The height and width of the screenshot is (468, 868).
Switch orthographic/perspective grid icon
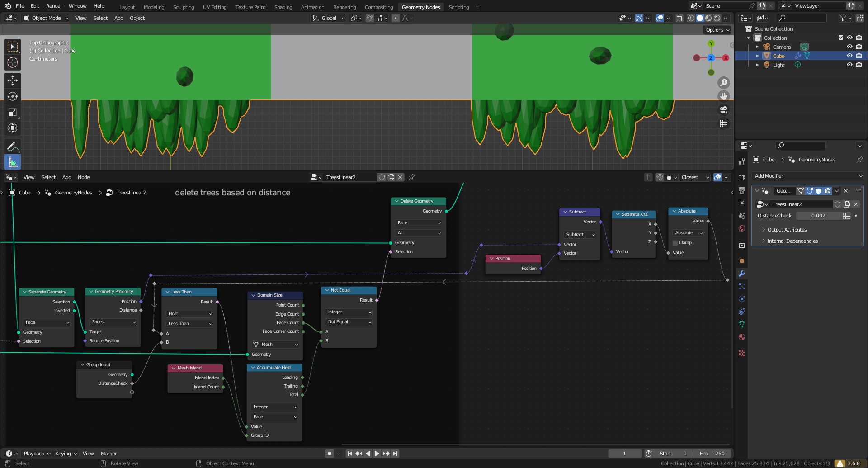pos(724,123)
